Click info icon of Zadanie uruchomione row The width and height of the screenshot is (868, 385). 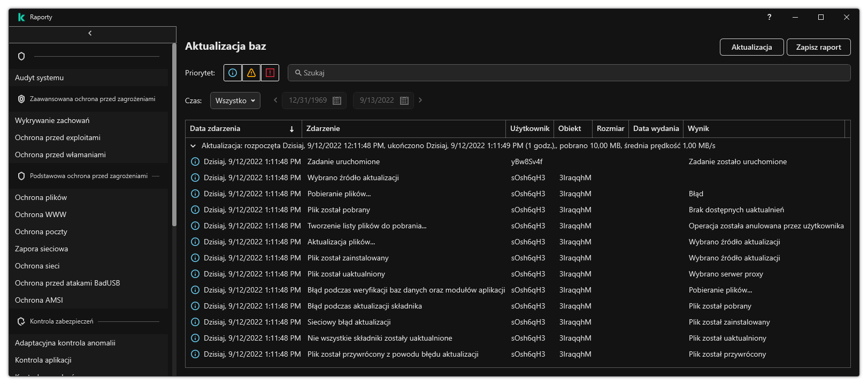coord(195,161)
